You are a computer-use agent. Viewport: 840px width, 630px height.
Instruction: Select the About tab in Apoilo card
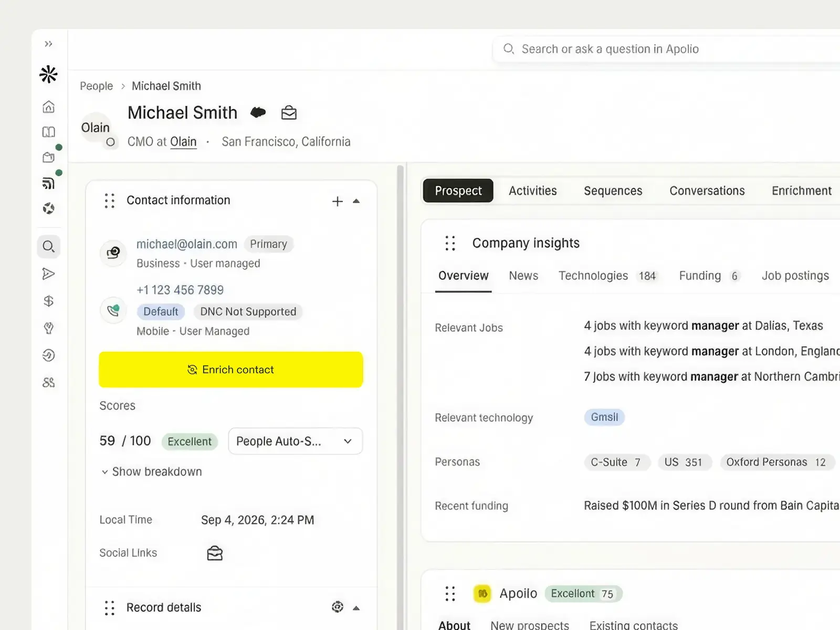click(x=454, y=625)
